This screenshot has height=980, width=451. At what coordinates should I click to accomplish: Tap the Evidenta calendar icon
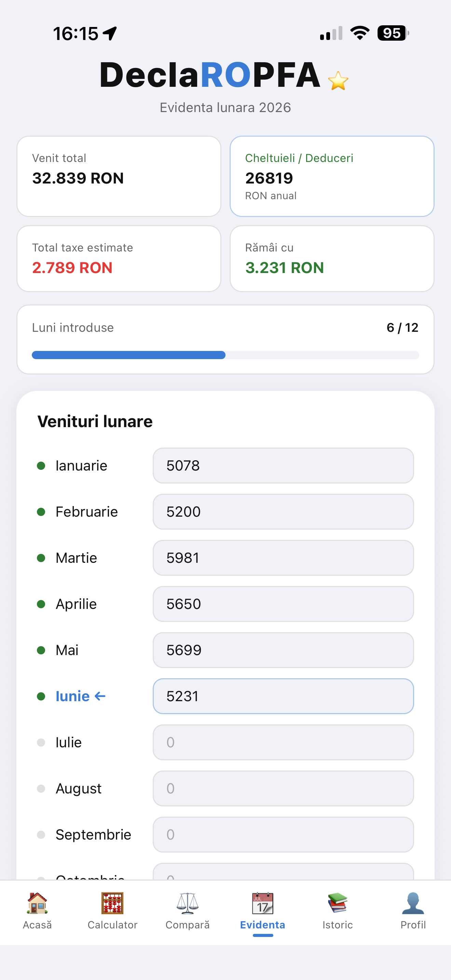(x=262, y=903)
